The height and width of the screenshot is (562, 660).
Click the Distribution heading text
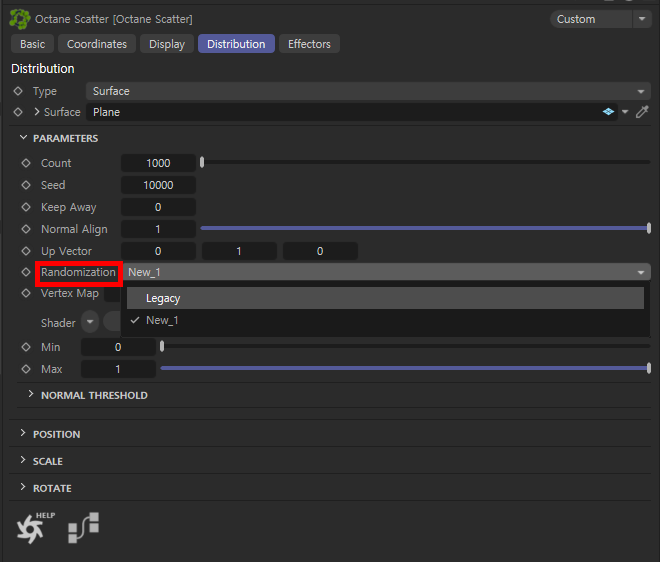tap(43, 69)
